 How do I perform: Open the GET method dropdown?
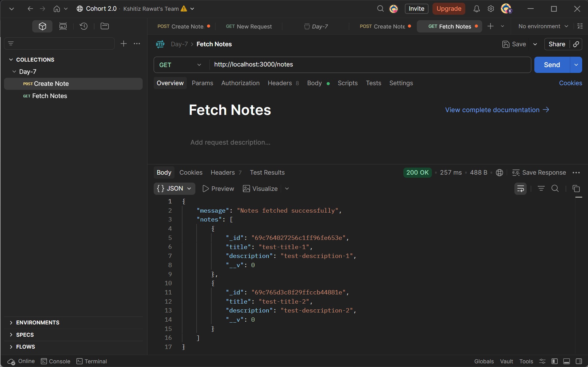point(180,65)
